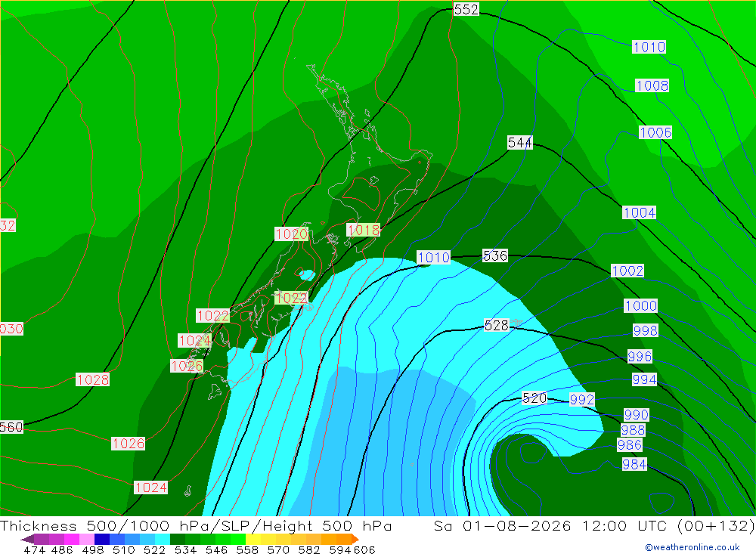The width and height of the screenshot is (756, 554).
Task: Select the blue 1000 isobar label
Action: (x=641, y=305)
